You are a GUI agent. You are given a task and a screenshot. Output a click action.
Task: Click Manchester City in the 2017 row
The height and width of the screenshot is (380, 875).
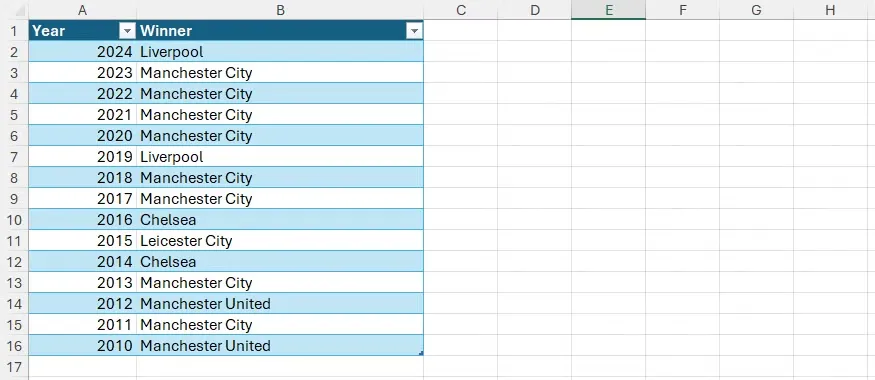[x=280, y=199]
